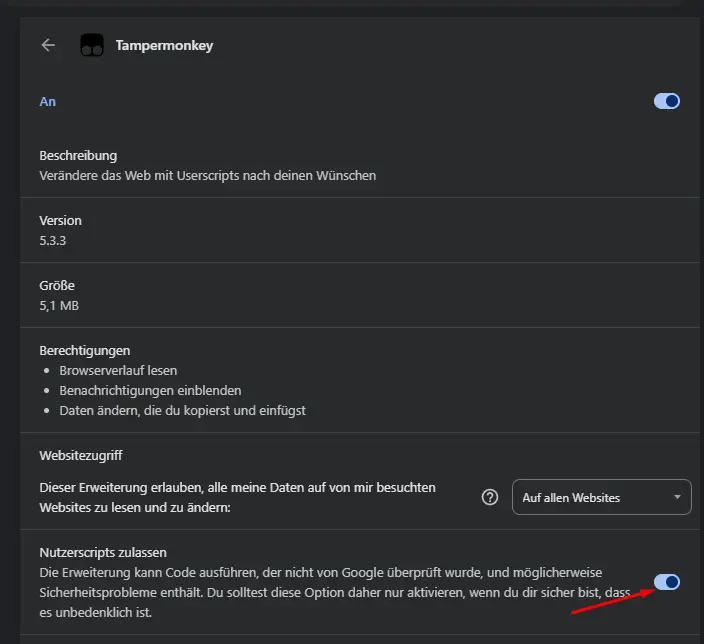Click the 'Größe' heading

[x=57, y=286]
